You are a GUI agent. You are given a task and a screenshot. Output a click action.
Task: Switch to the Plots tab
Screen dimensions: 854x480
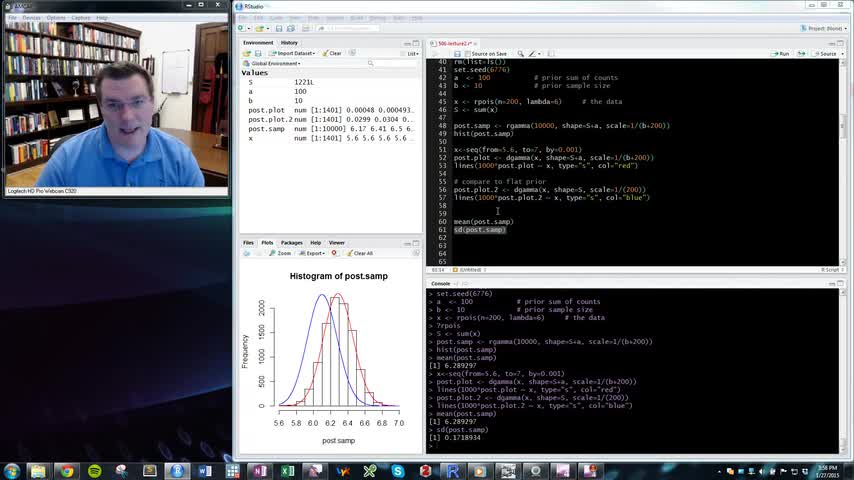click(x=267, y=243)
